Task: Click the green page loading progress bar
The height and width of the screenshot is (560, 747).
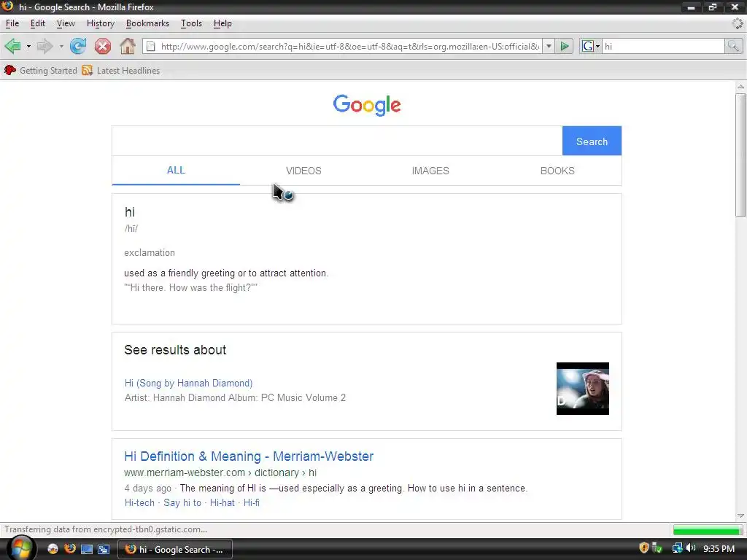Action: (708, 529)
